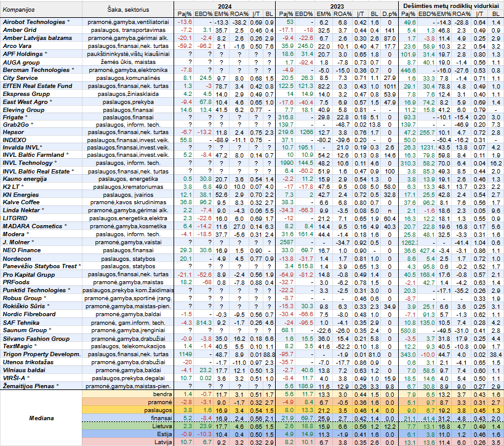Select the Silvano Fashion Group name

click(x=36, y=339)
